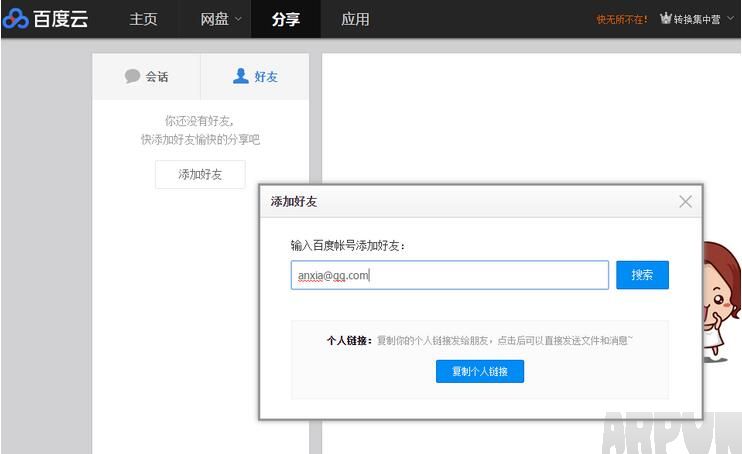Expand the account dropdown arrow at top right
This screenshot has width=742, height=454.
point(731,19)
